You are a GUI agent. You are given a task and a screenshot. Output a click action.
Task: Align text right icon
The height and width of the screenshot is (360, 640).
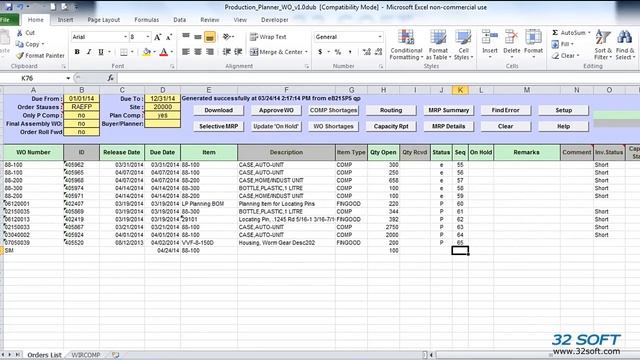pyautogui.click(x=210, y=52)
